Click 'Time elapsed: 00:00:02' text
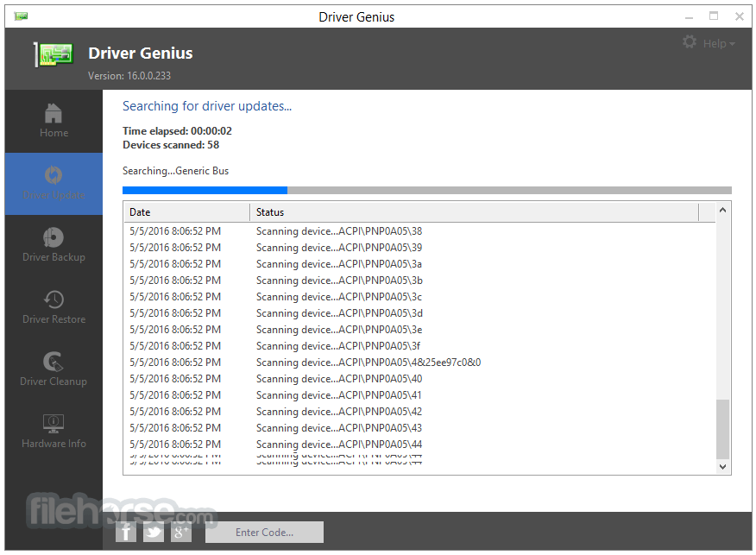This screenshot has height=555, width=756. click(x=177, y=131)
